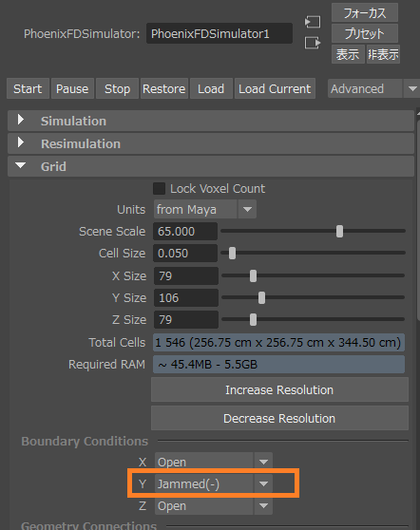Screen dimensions: 420x530
Task: Click Increase Resolution
Action: point(279,389)
